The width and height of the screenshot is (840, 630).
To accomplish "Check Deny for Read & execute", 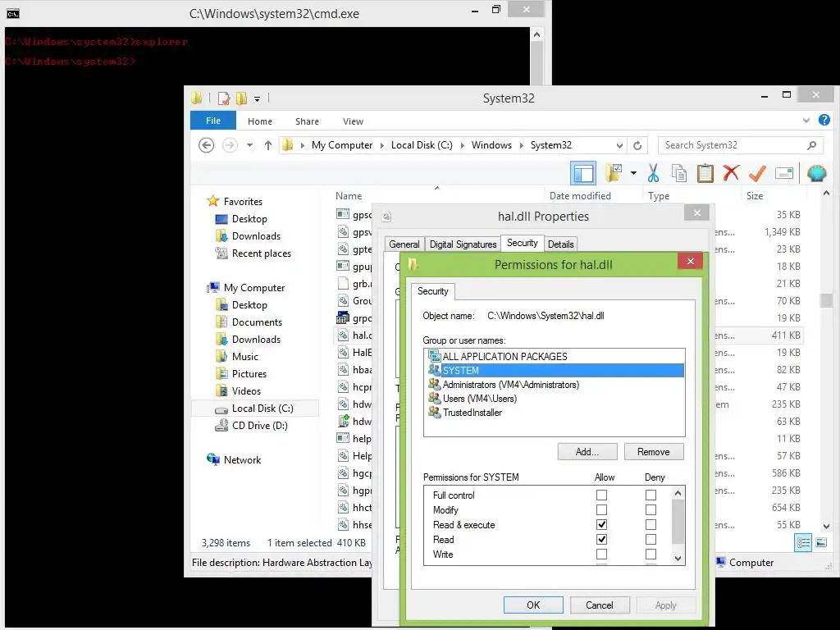I will [651, 524].
